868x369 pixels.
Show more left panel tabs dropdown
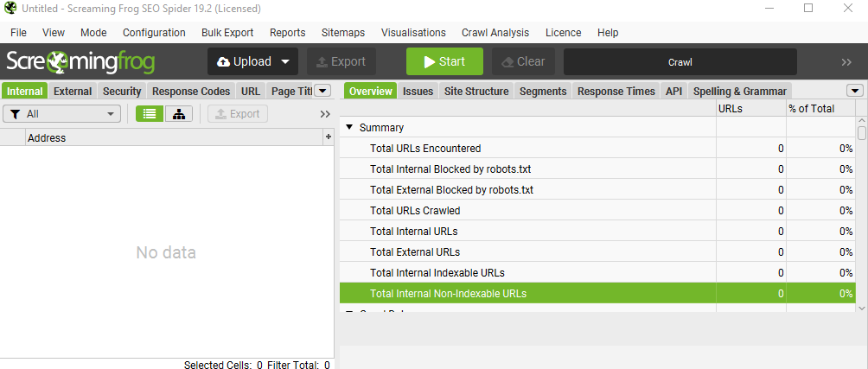322,91
